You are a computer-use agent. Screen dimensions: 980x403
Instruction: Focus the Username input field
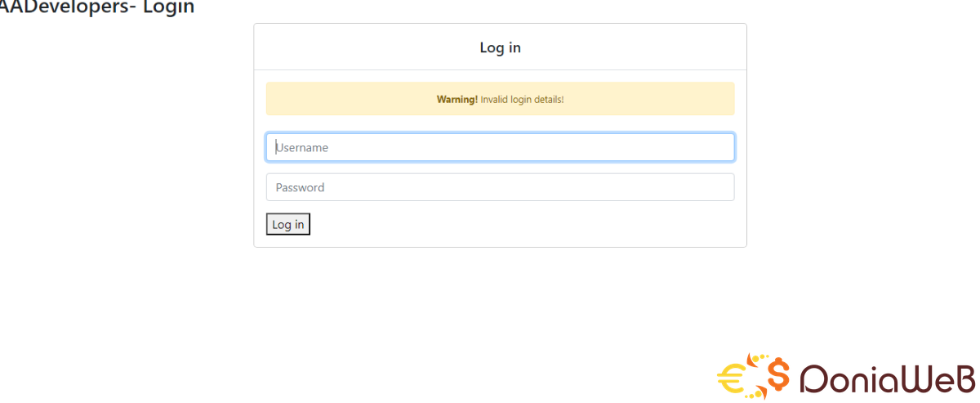500,147
